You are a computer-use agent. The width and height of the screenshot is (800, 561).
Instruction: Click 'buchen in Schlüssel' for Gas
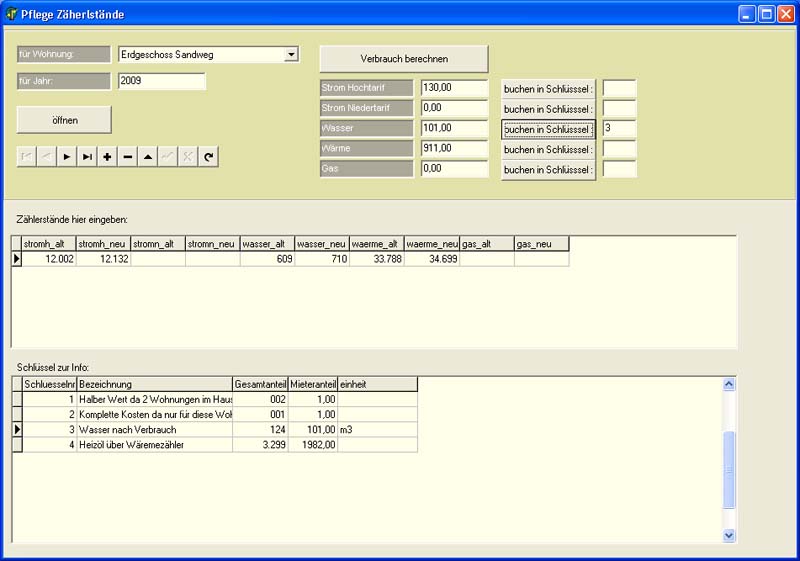point(548,170)
